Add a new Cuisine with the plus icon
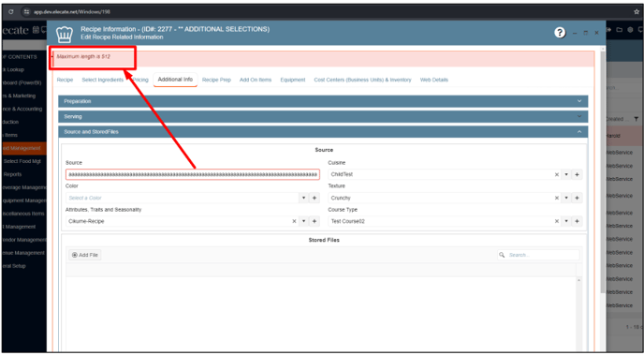This screenshot has width=644, height=355. pos(577,174)
